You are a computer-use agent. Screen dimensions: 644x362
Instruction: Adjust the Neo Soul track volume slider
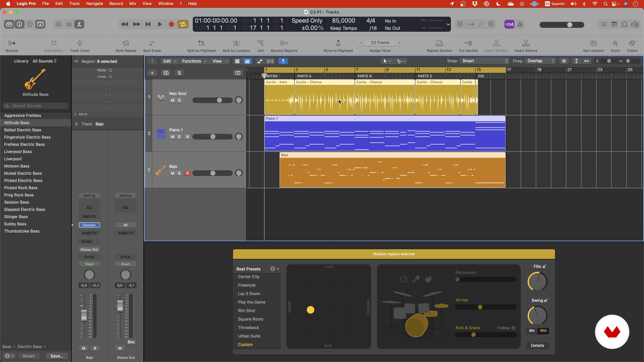point(219,100)
